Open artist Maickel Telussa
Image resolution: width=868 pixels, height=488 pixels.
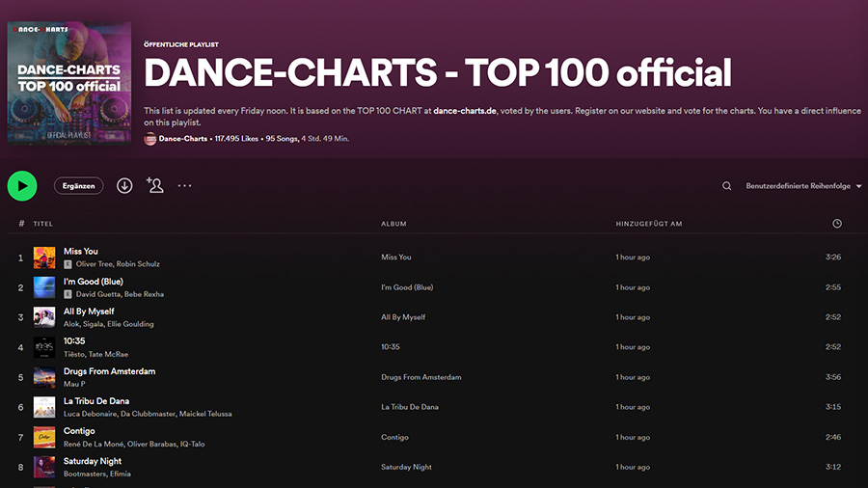pos(205,414)
